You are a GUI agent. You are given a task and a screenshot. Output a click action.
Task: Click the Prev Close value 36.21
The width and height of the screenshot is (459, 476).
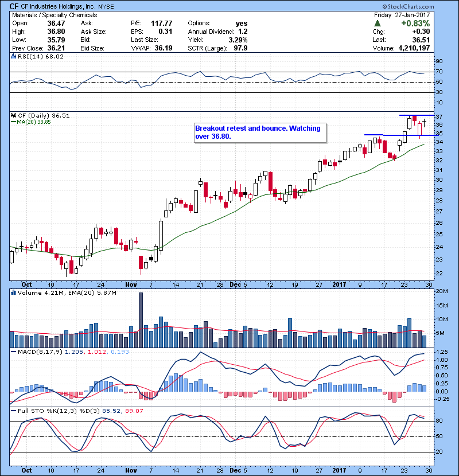pyautogui.click(x=56, y=48)
